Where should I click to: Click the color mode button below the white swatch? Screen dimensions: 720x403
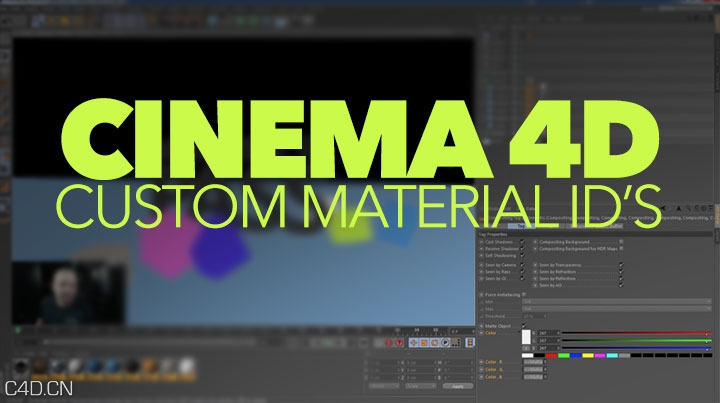[x=526, y=348]
